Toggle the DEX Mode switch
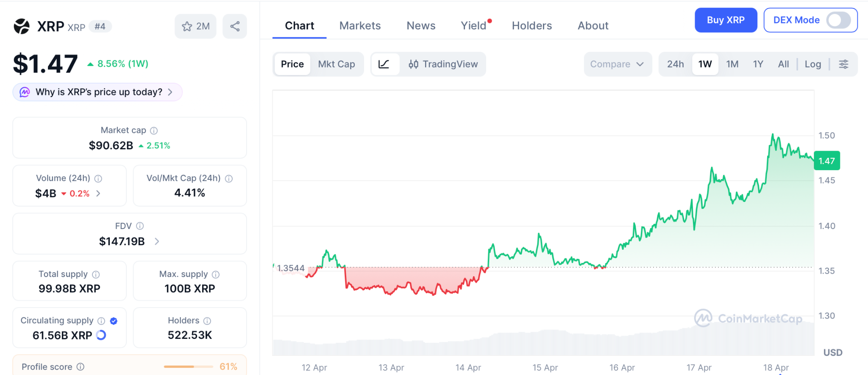 point(838,20)
